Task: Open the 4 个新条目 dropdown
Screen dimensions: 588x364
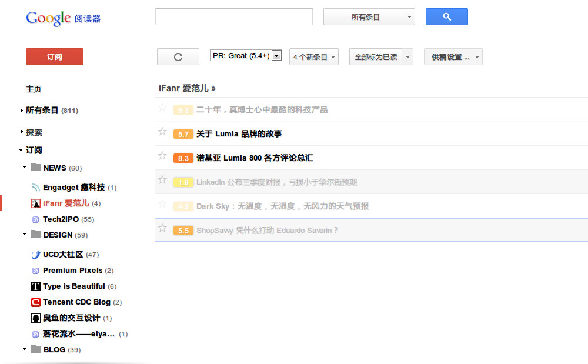Action: tap(314, 57)
